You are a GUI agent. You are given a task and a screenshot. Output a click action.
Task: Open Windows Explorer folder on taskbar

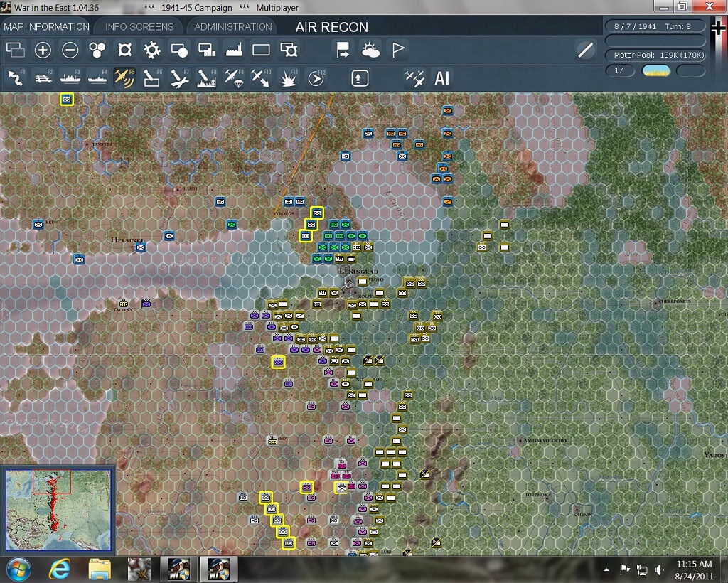[100, 569]
